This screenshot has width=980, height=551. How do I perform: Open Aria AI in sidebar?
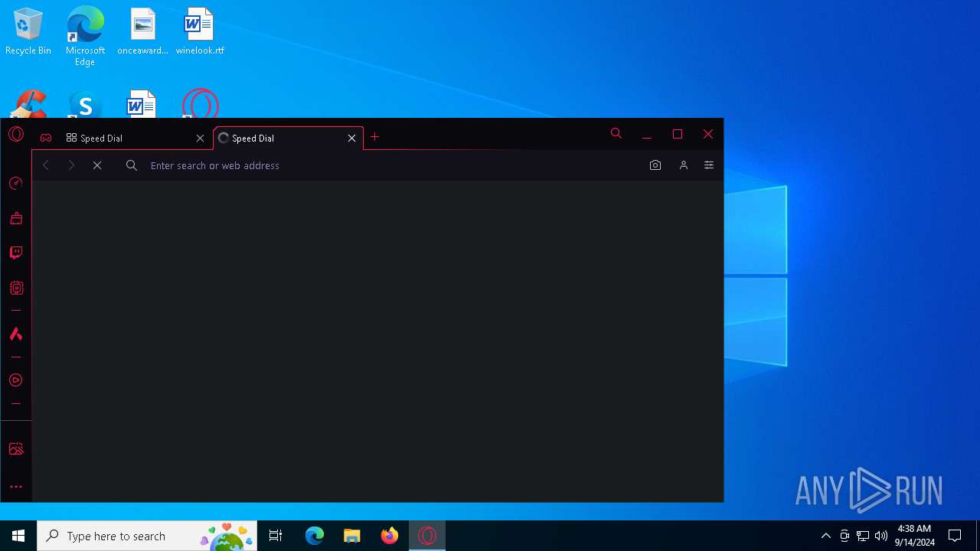16,334
